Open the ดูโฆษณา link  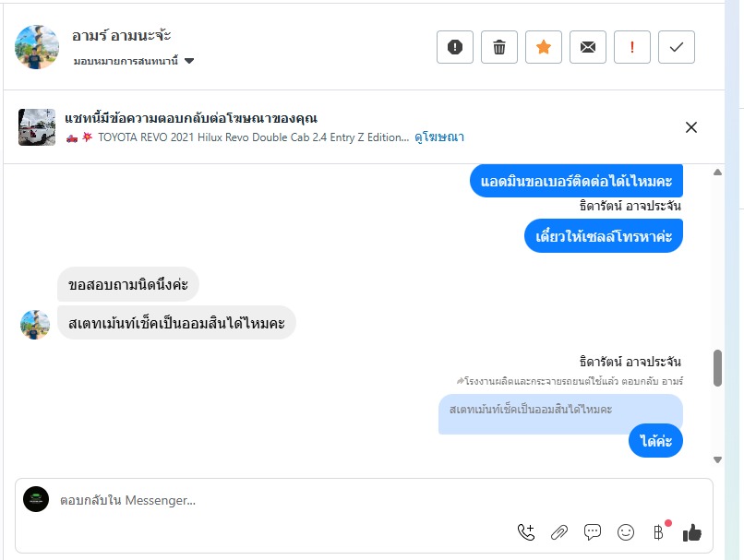(x=438, y=137)
